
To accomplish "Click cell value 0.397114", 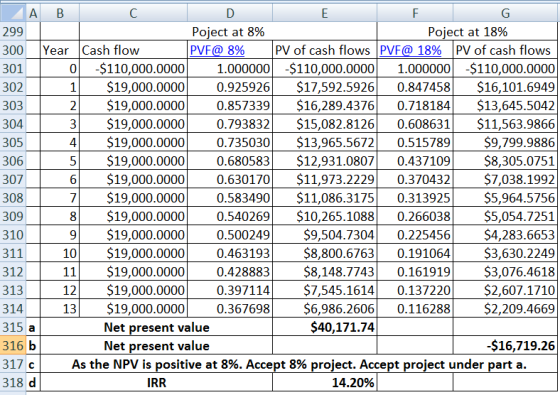I will click(x=230, y=290).
